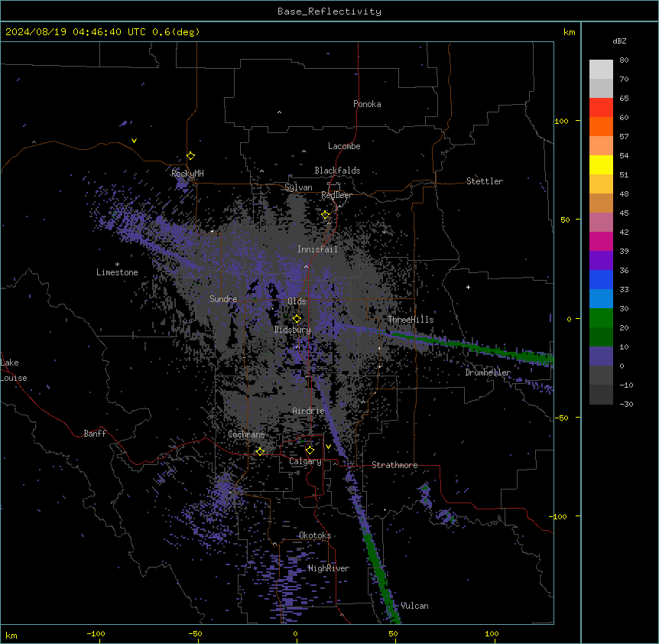Image resolution: width=659 pixels, height=644 pixels.
Task: Click the yellow diamond marker above Calgary
Action: [x=310, y=450]
